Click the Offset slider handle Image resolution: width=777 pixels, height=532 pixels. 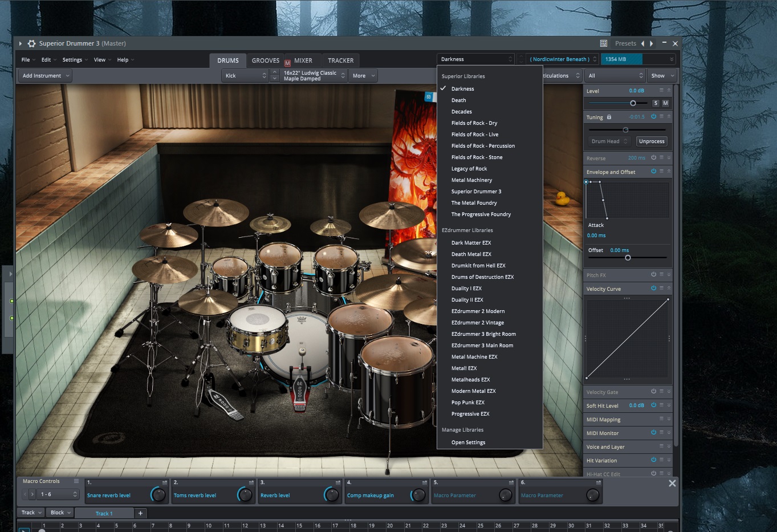click(628, 258)
